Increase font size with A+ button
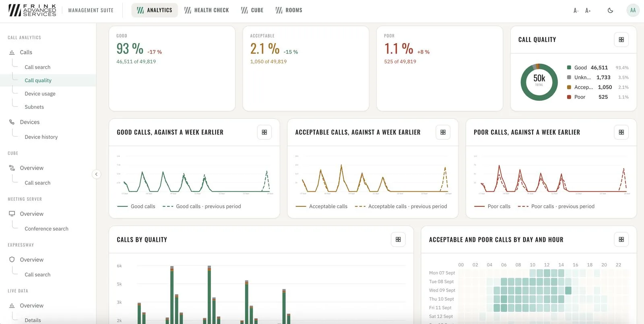The height and width of the screenshot is (324, 644). (588, 10)
